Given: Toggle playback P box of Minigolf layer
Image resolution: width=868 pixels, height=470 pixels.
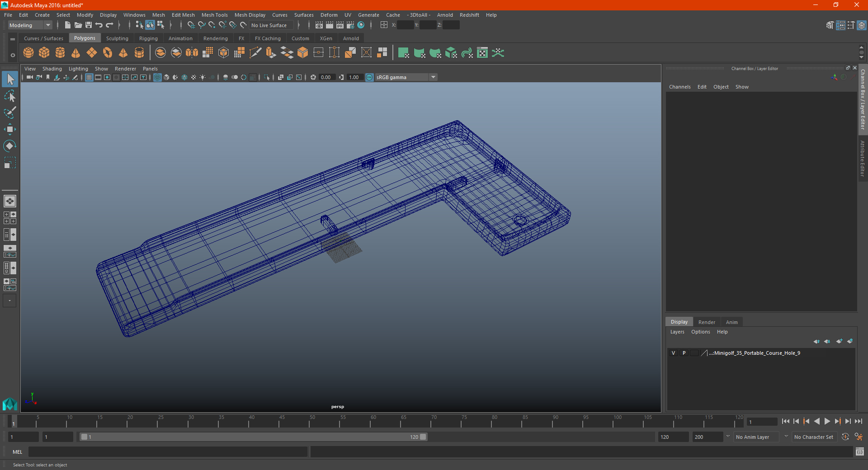Looking at the screenshot, I should (x=684, y=353).
